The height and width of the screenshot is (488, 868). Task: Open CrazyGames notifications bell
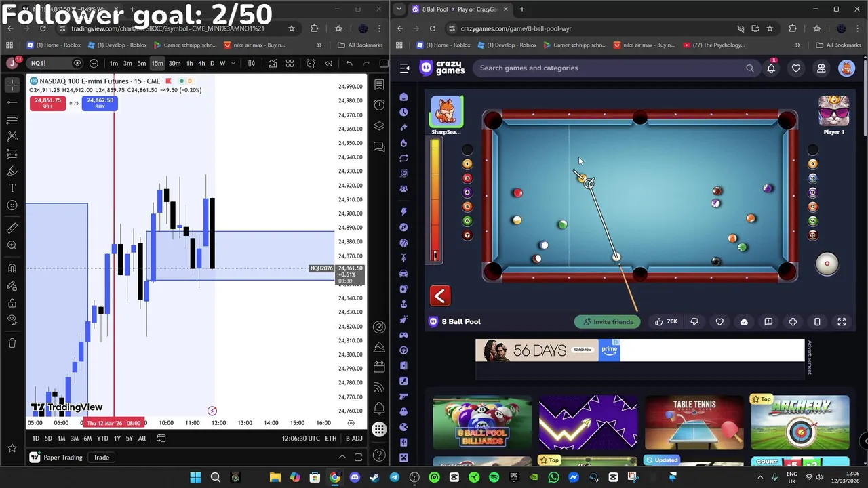772,68
